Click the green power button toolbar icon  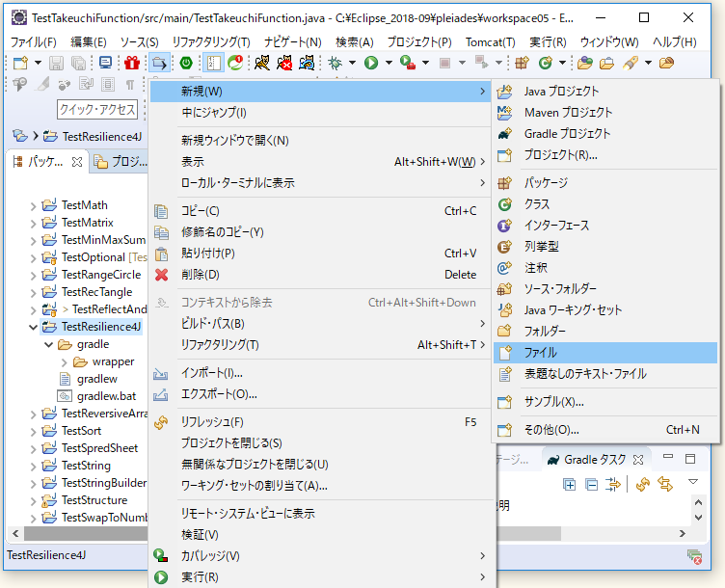186,63
